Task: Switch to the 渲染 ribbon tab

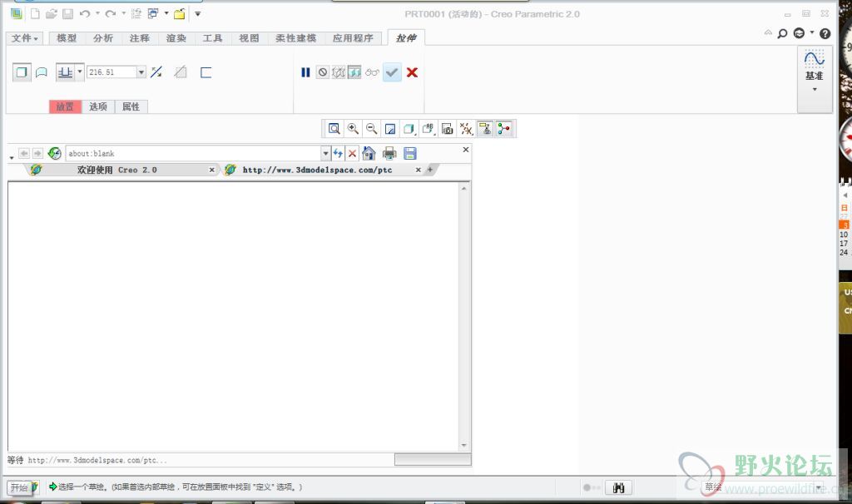Action: point(176,38)
